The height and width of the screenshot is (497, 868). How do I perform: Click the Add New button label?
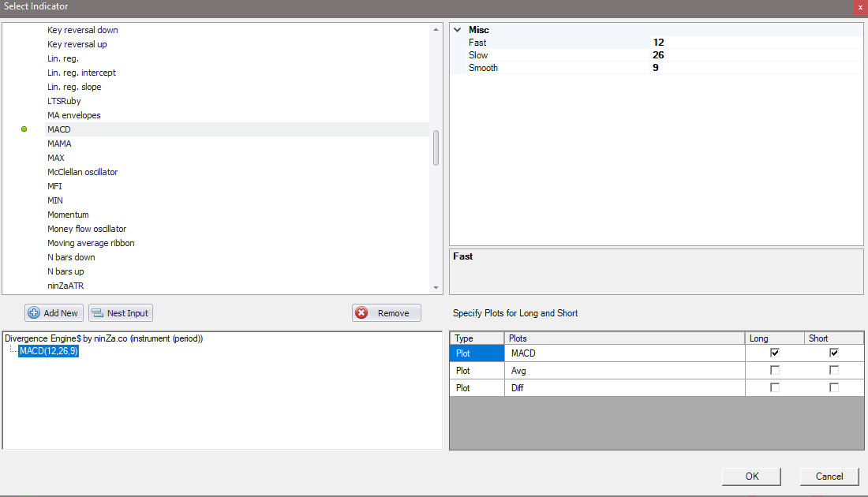click(x=61, y=312)
